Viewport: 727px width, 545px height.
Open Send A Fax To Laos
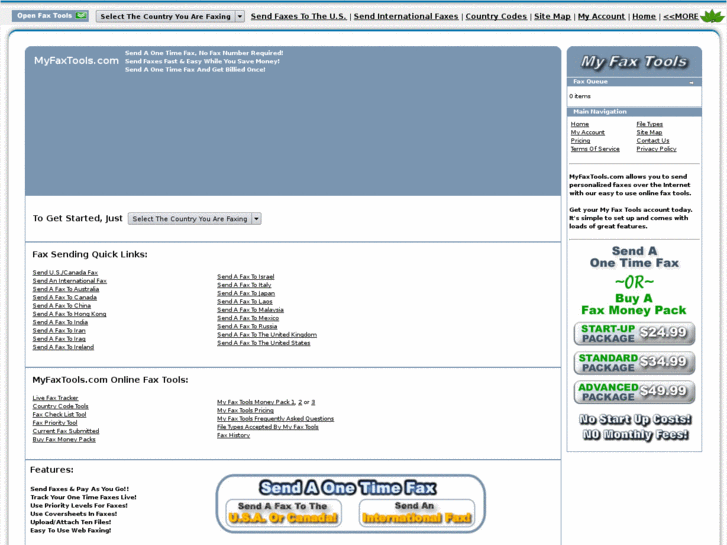point(245,301)
